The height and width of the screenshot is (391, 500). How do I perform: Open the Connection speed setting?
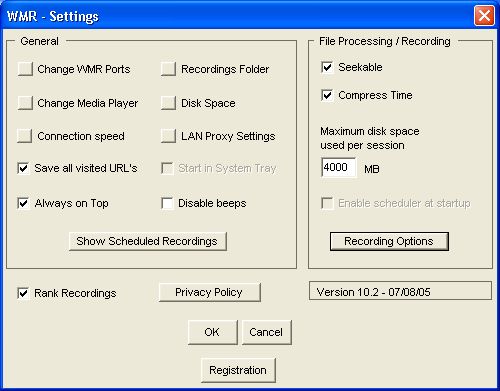click(x=25, y=136)
